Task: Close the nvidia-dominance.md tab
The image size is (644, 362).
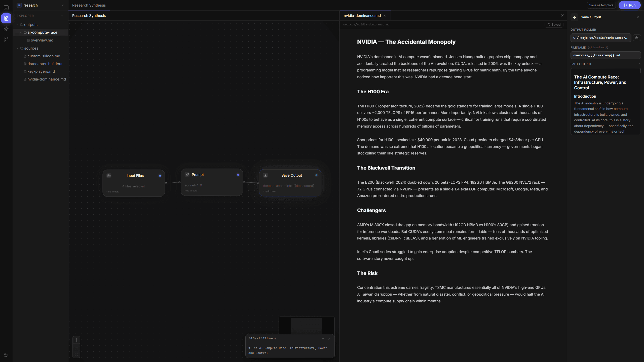Action: pyautogui.click(x=385, y=16)
